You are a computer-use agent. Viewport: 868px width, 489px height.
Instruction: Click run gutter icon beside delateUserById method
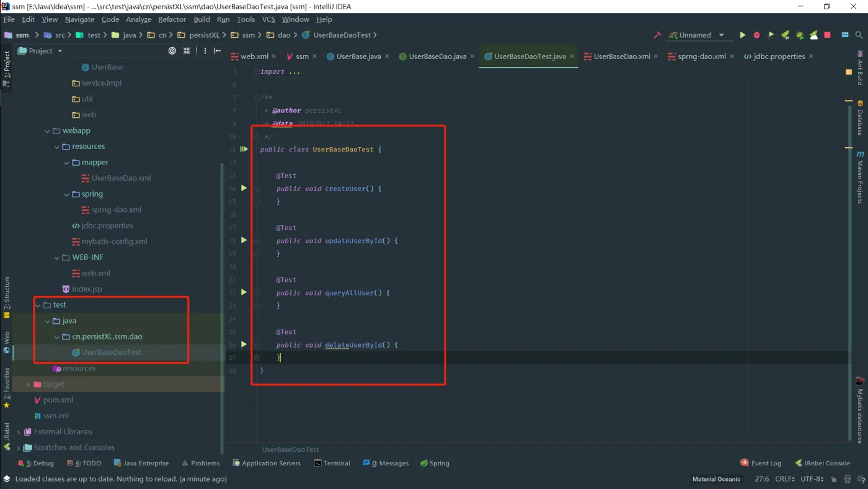coord(244,344)
